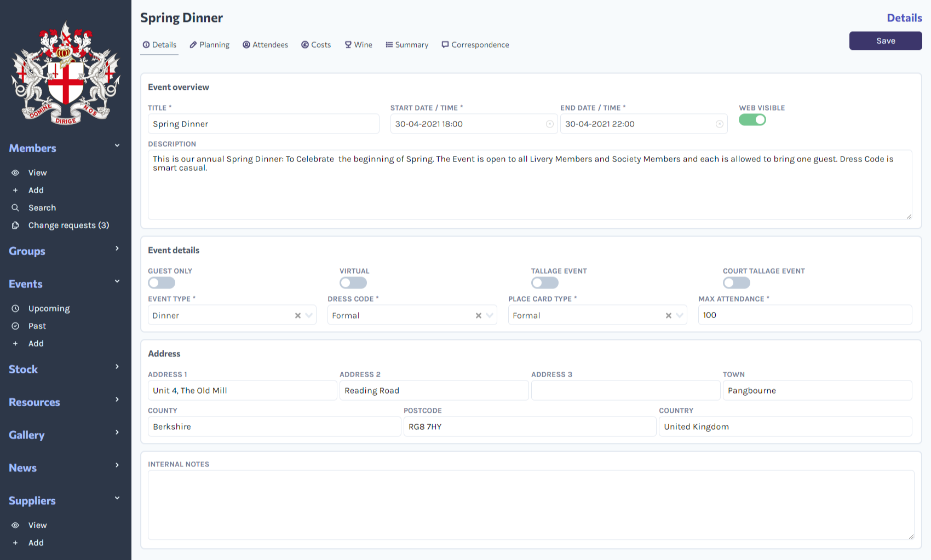The image size is (931, 560).
Task: Open the Event Type dropdown
Action: [309, 315]
